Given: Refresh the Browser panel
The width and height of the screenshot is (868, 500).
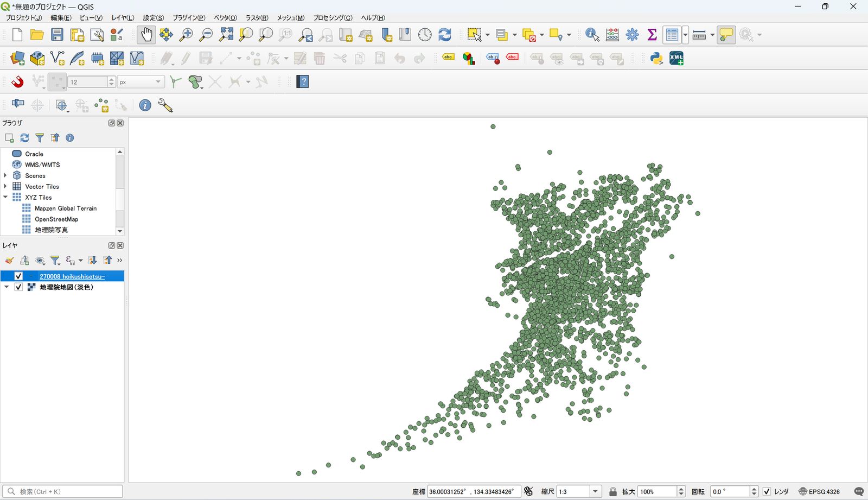Looking at the screenshot, I should (24, 138).
